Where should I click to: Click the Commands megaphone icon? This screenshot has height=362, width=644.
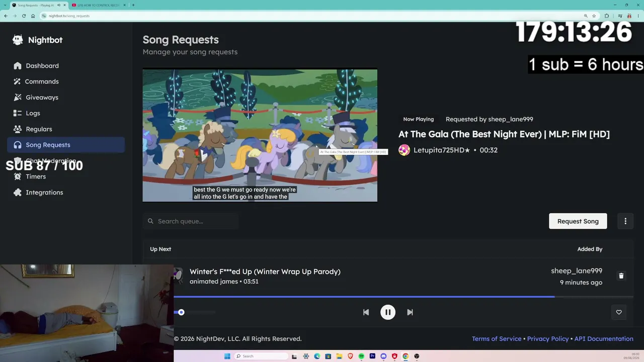(18, 81)
